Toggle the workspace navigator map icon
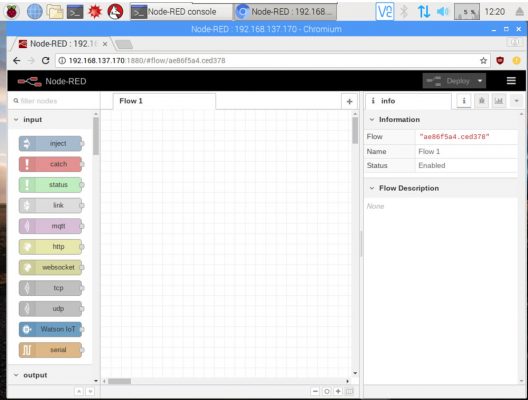This screenshot has width=528, height=400. click(x=350, y=391)
